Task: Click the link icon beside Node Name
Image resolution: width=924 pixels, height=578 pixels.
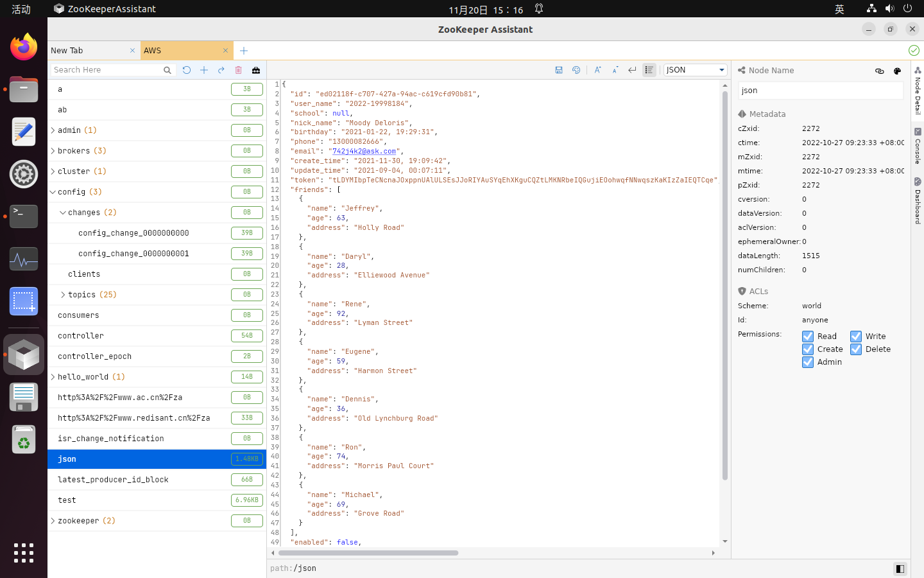Action: pyautogui.click(x=880, y=71)
